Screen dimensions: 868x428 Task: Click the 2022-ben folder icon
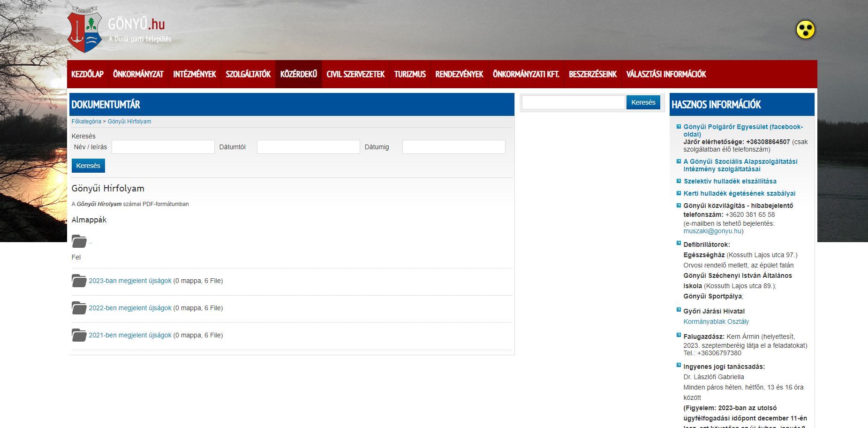[x=79, y=308]
